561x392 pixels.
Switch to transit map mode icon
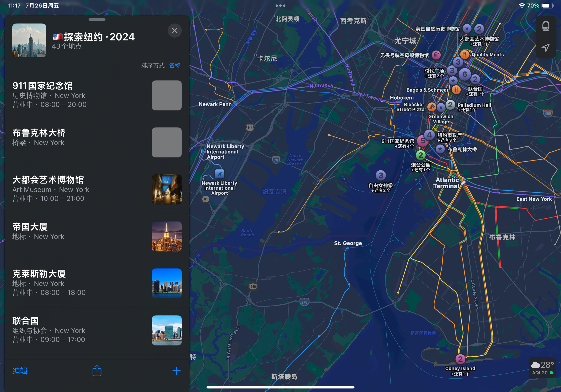tap(545, 26)
